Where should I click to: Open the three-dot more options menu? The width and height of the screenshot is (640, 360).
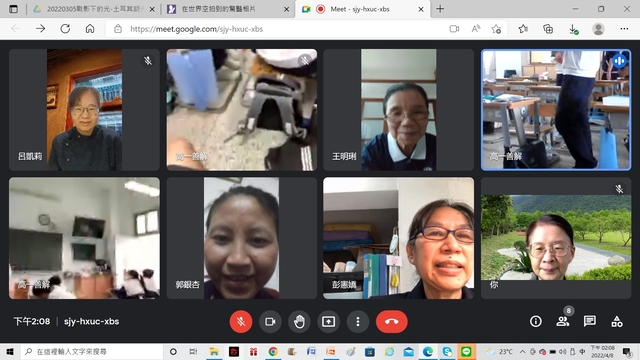(x=358, y=322)
